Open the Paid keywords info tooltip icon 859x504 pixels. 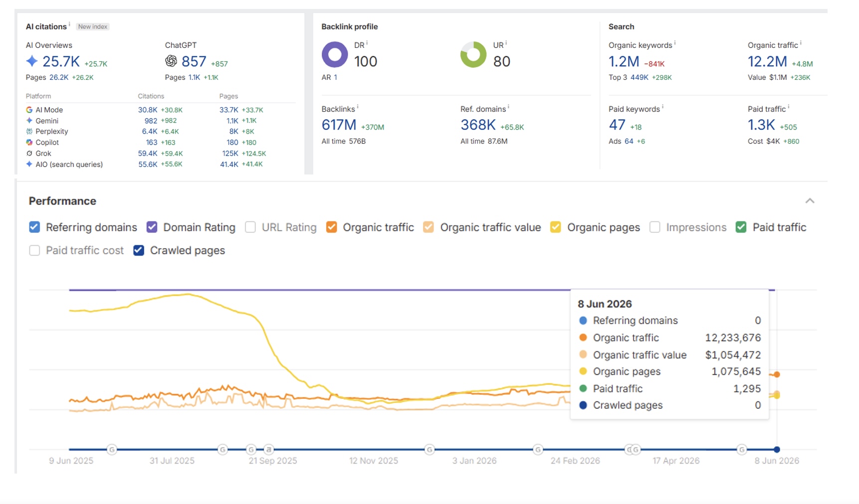[x=662, y=107]
